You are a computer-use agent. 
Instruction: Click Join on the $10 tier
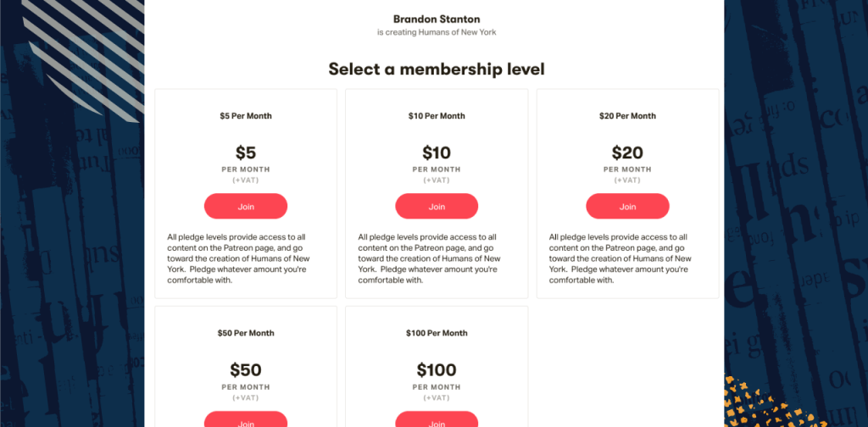[x=437, y=206]
